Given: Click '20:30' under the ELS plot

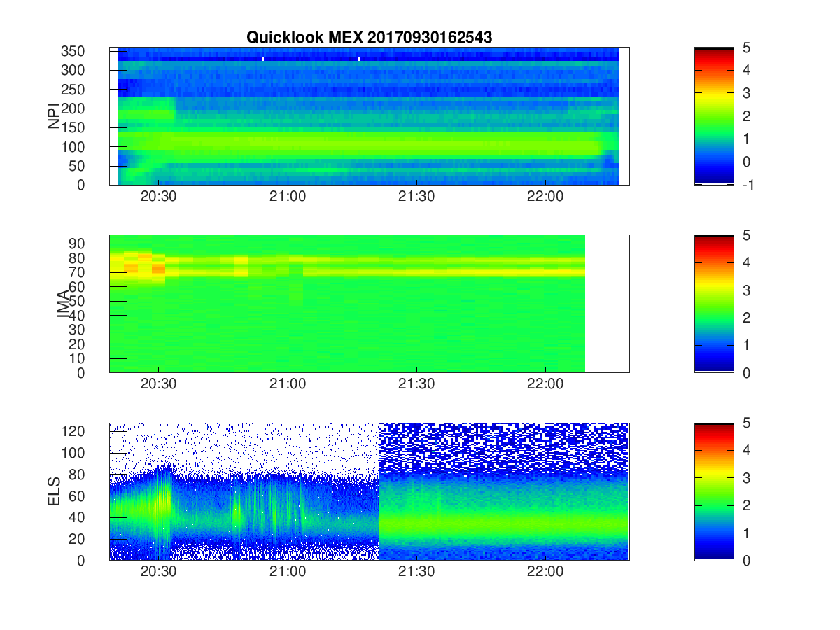Looking at the screenshot, I should (x=159, y=572).
